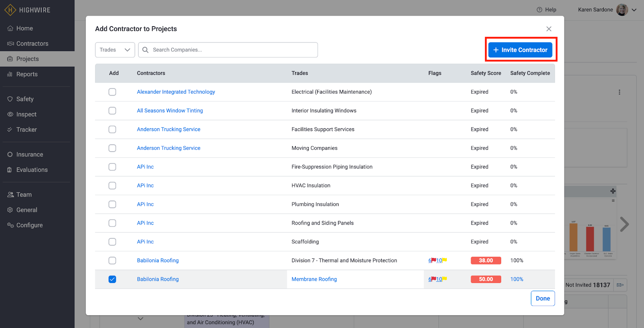This screenshot has height=328, width=644.
Task: Click the Highwire logo icon
Action: (x=10, y=10)
